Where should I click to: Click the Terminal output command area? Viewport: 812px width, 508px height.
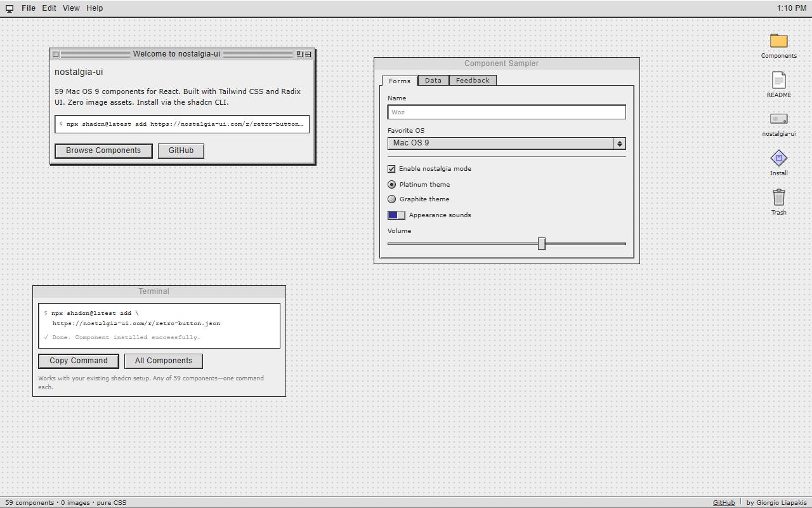pyautogui.click(x=159, y=326)
